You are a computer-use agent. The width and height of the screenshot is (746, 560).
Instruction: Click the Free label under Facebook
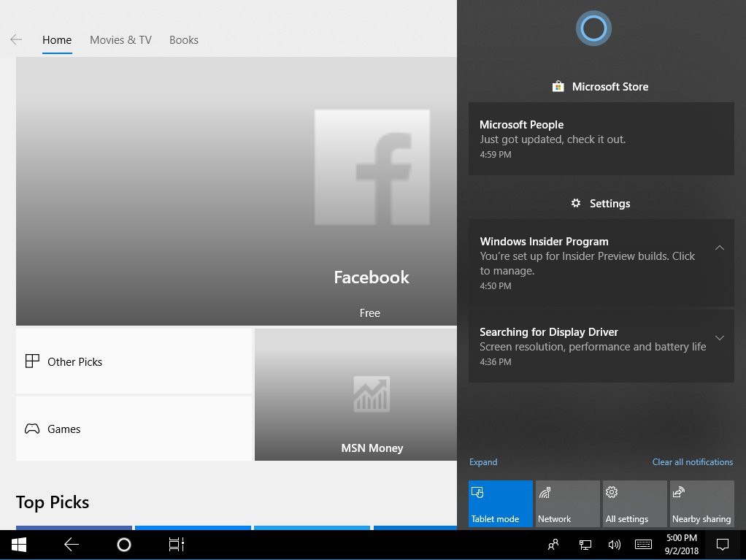(x=369, y=313)
